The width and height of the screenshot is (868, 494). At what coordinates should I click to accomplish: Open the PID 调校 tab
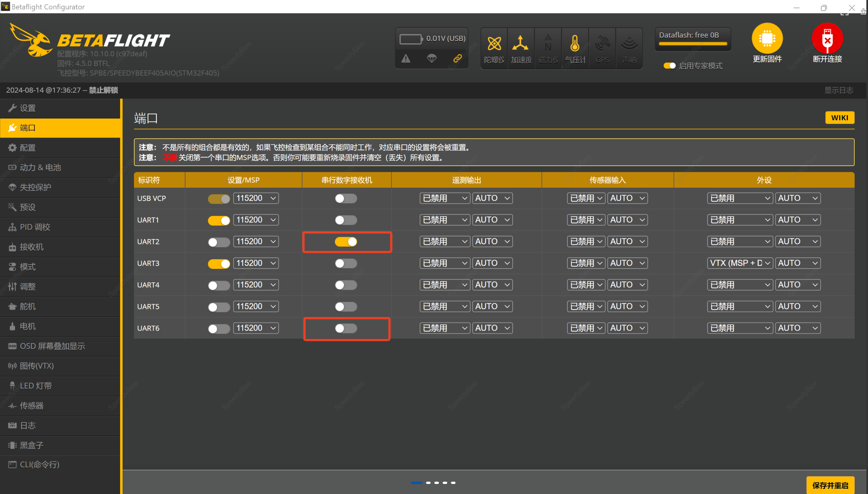(60, 227)
